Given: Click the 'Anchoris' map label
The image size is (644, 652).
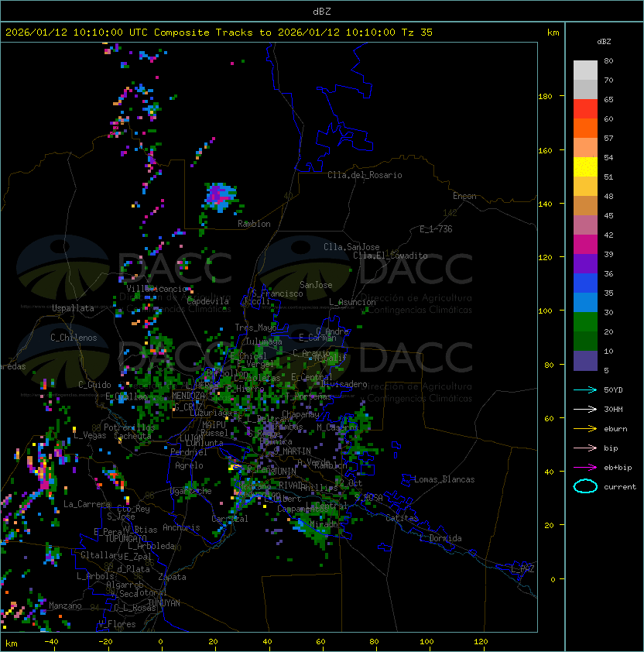Looking at the screenshot, I should (181, 527).
